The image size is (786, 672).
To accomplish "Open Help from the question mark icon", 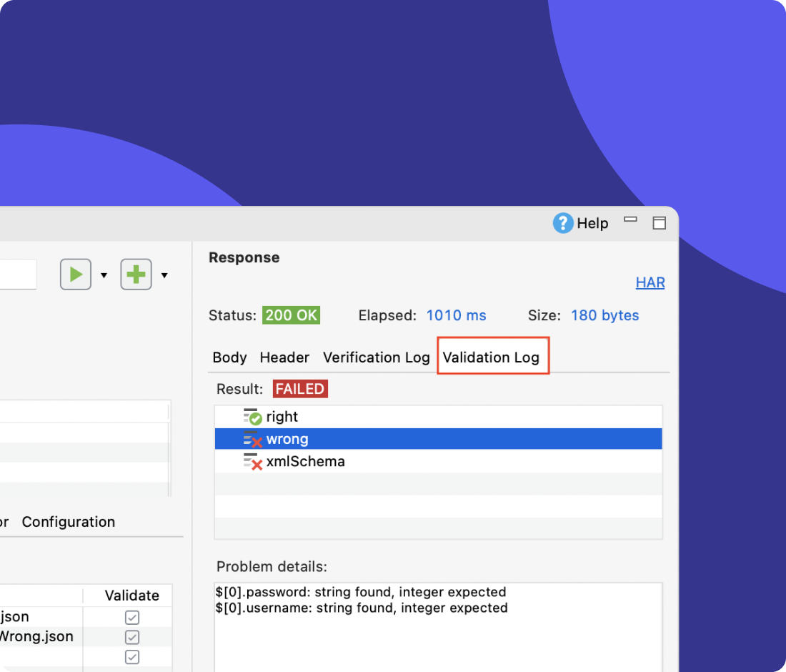I will (x=562, y=223).
